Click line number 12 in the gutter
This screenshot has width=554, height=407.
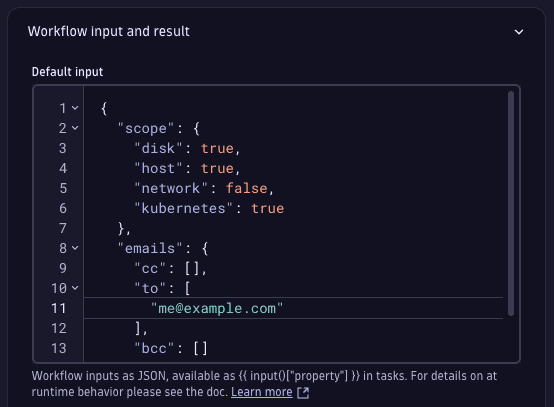pyautogui.click(x=59, y=328)
